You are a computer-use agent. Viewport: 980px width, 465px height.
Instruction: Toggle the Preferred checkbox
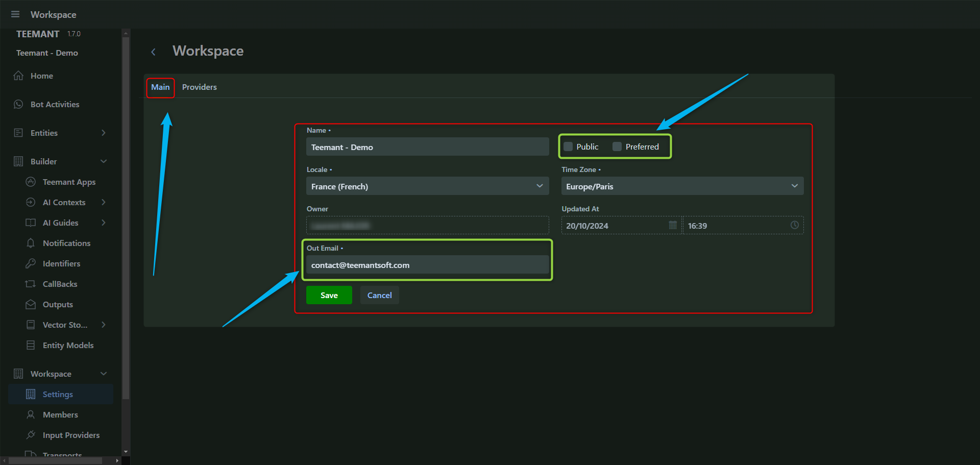pyautogui.click(x=617, y=146)
